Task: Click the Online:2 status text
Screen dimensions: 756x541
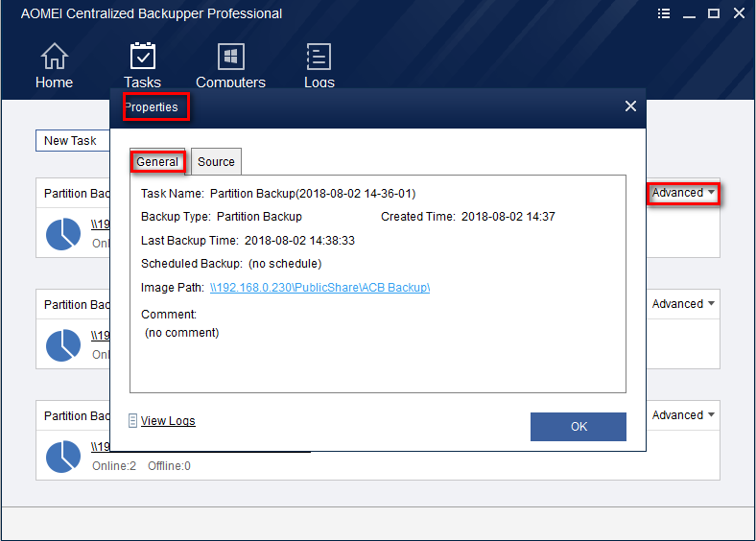Action: pyautogui.click(x=114, y=466)
